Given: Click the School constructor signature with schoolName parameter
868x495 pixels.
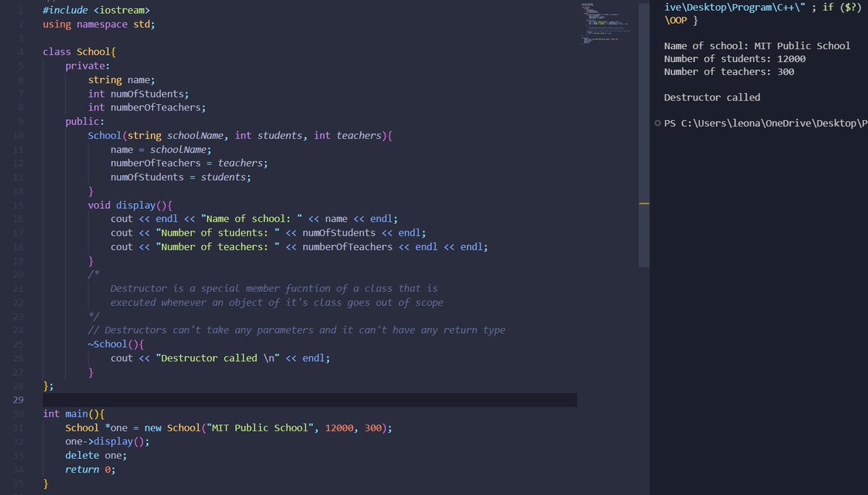Looking at the screenshot, I should click(x=239, y=135).
